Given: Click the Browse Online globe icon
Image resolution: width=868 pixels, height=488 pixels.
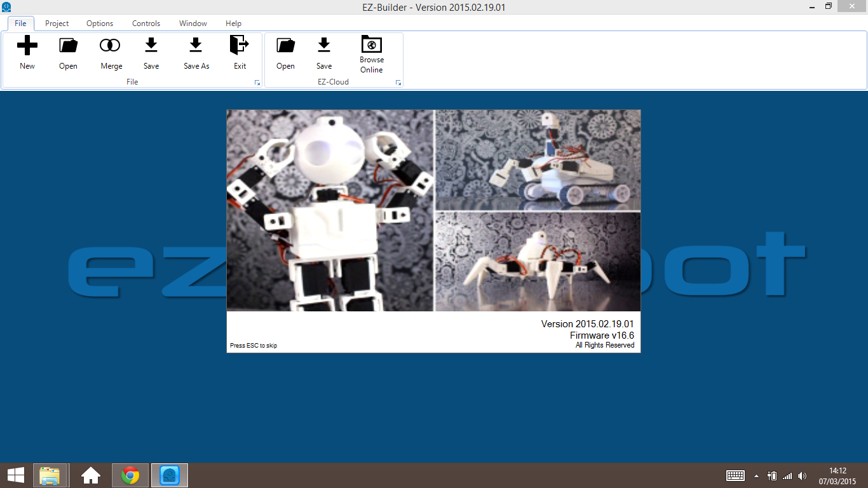Looking at the screenshot, I should 371,51.
